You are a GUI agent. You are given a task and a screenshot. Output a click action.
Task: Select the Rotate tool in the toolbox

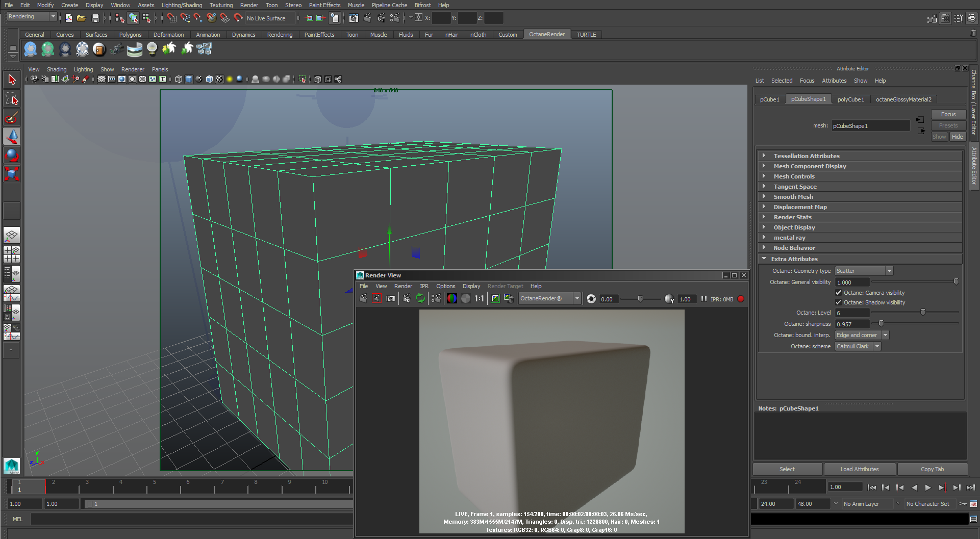pos(12,155)
